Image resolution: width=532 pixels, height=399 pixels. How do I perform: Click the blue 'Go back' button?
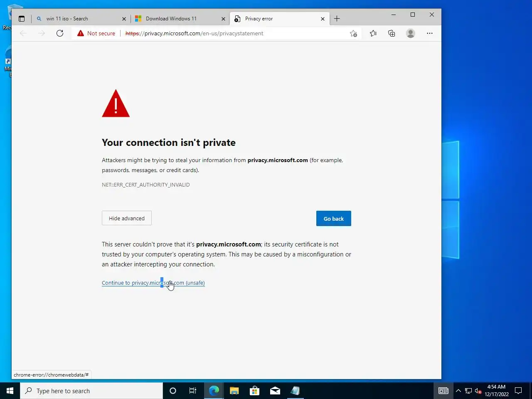334,219
